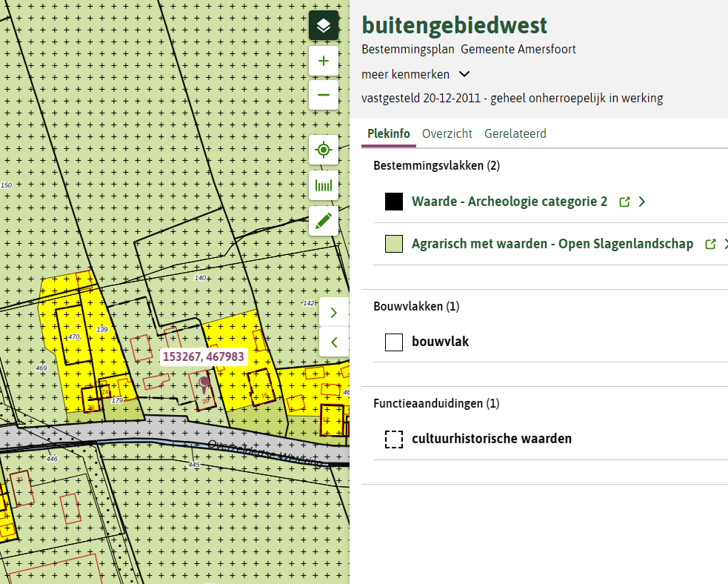Click the black Archeologie color swatch
Image resolution: width=728 pixels, height=584 pixels.
394,202
